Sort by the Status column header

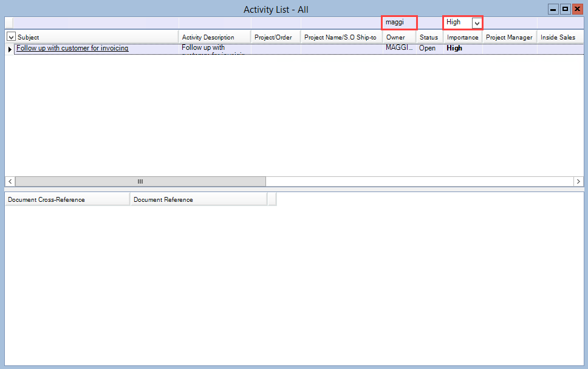(429, 37)
